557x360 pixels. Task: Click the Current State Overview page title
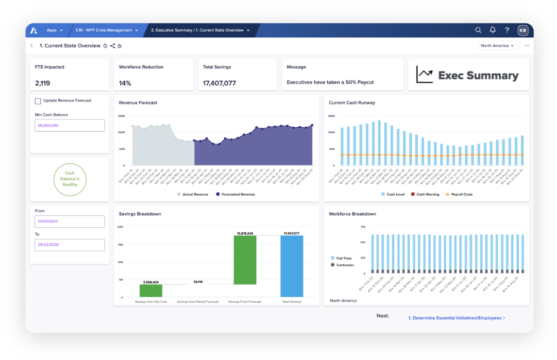click(70, 46)
